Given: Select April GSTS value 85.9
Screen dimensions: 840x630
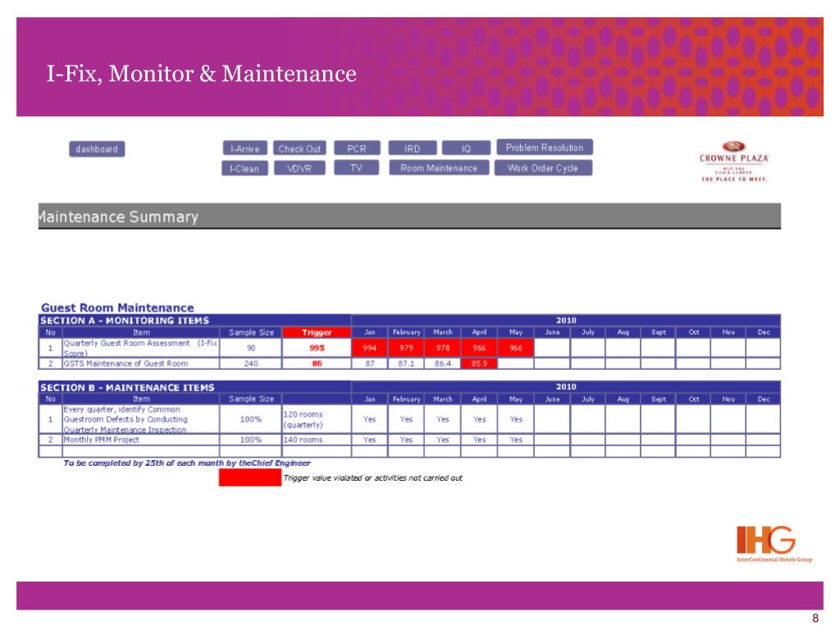Looking at the screenshot, I should pyautogui.click(x=479, y=363).
